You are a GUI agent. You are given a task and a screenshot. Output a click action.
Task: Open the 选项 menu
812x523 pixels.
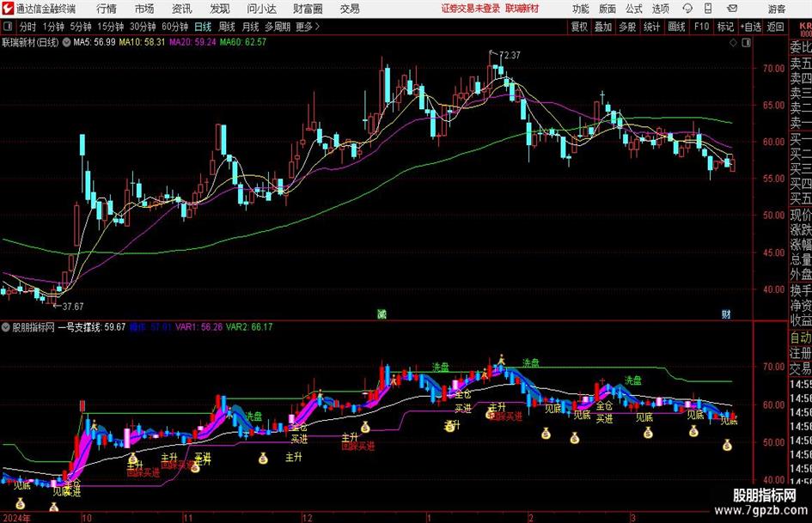(660, 9)
